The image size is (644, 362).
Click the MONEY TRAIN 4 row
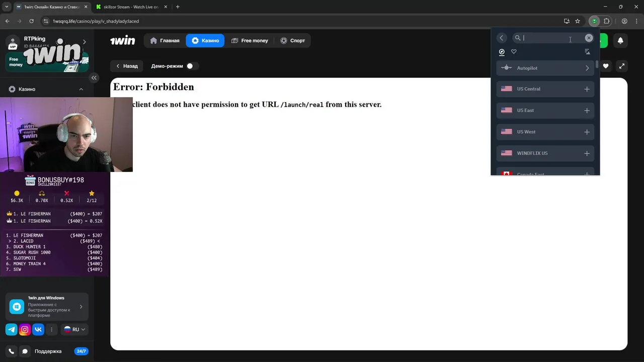tap(54, 264)
